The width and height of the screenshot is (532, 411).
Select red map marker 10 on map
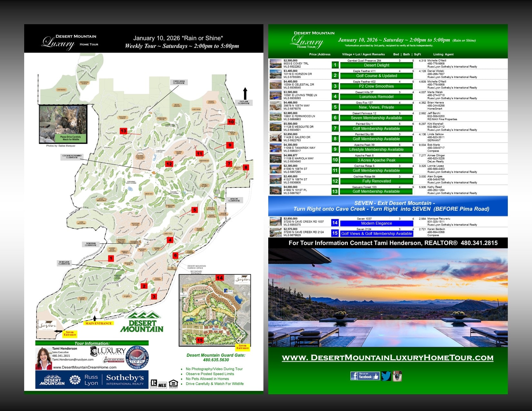(231, 122)
